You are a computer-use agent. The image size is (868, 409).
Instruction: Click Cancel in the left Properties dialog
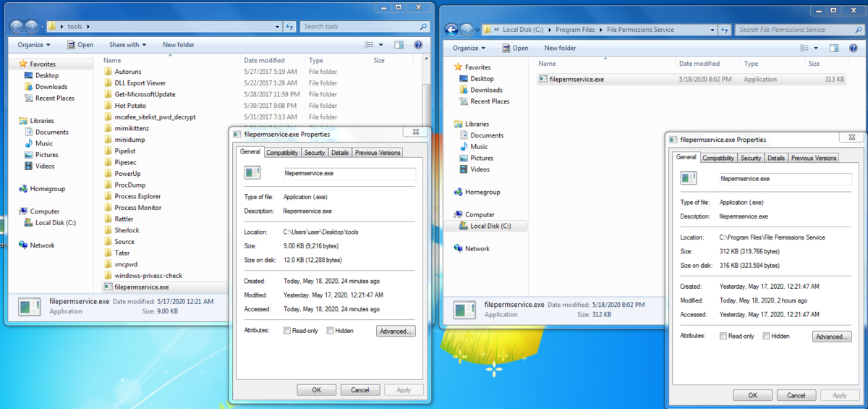coord(359,389)
